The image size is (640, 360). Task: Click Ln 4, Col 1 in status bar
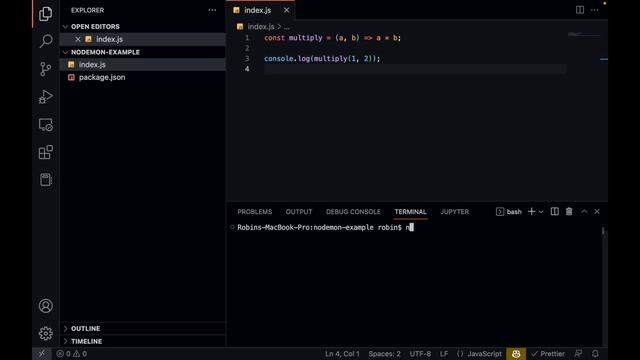tap(342, 353)
